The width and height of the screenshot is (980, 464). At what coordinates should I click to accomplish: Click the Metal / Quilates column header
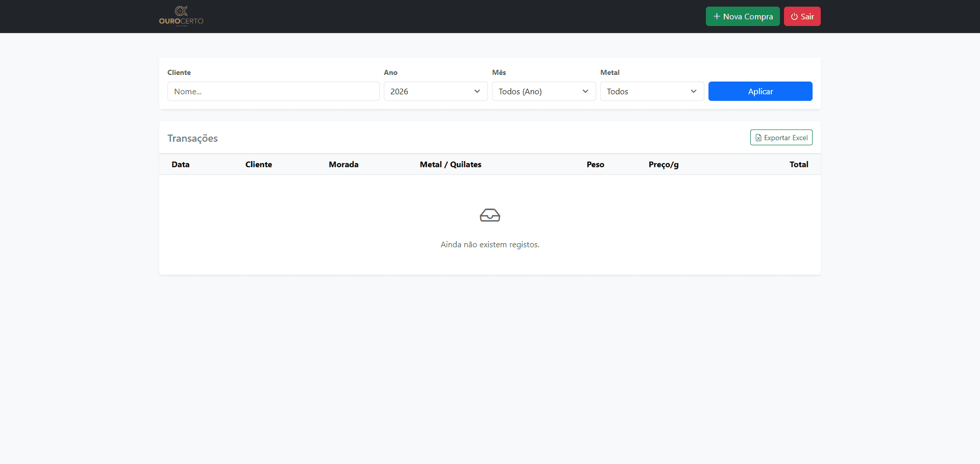[x=450, y=164]
